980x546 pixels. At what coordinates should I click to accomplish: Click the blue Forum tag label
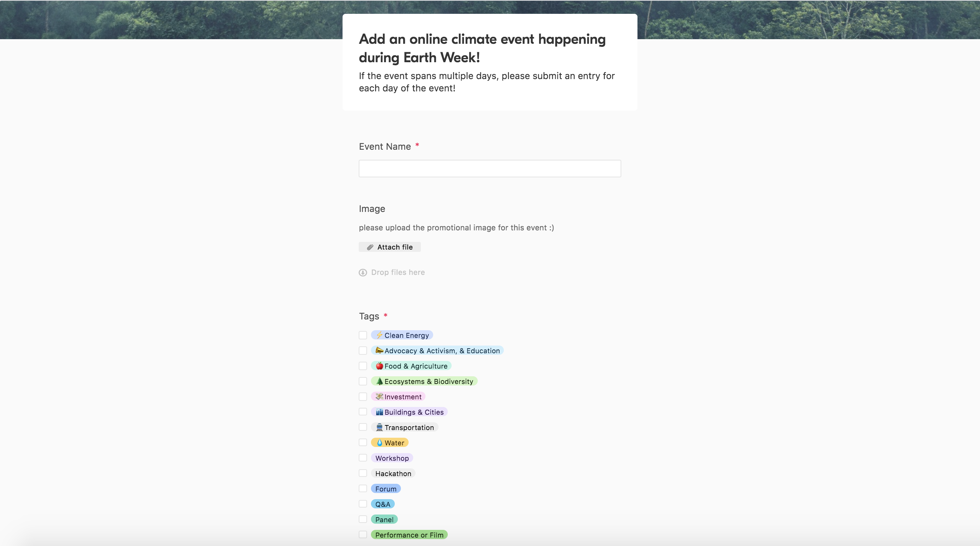(386, 489)
